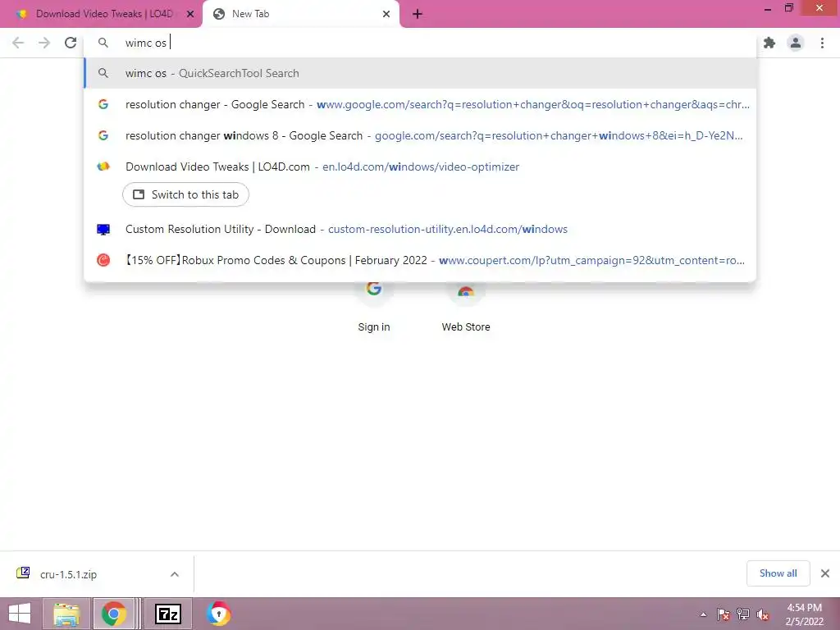Open the colorful lock app taskbar icon
The image size is (840, 630).
click(218, 614)
